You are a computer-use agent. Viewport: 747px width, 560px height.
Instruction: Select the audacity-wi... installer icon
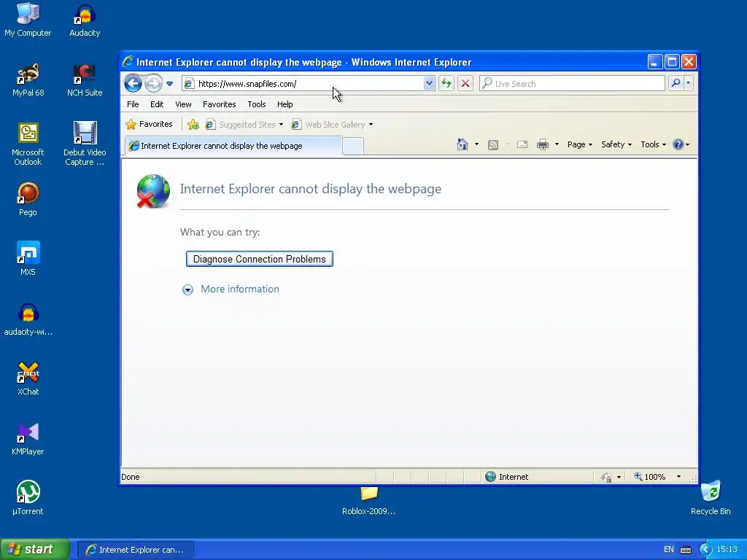[x=28, y=319]
